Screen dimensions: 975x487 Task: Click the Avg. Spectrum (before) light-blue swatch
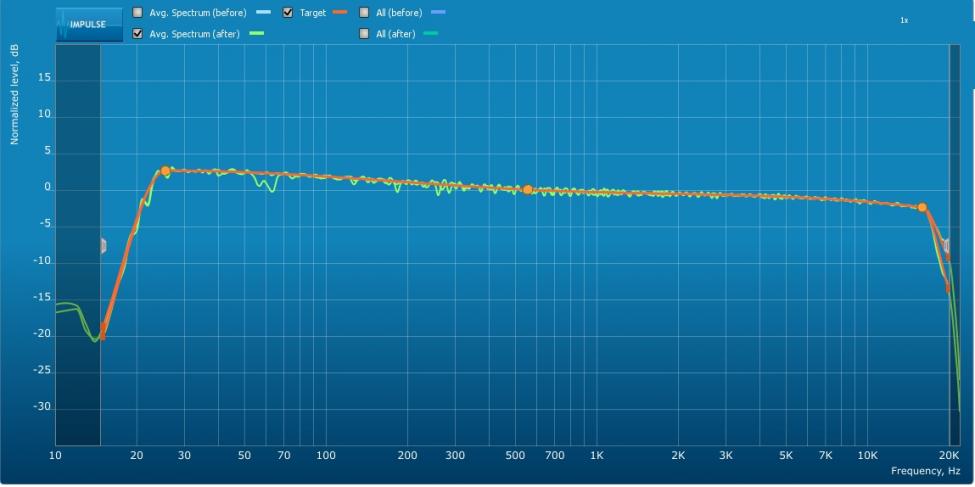(x=264, y=12)
